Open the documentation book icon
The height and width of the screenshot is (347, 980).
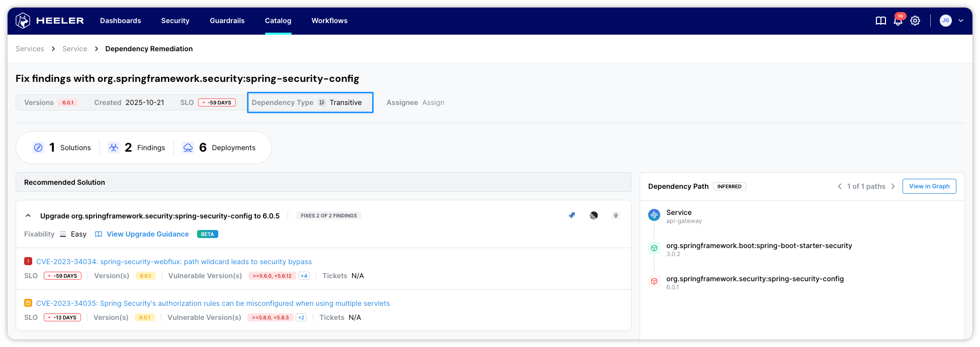pos(880,21)
